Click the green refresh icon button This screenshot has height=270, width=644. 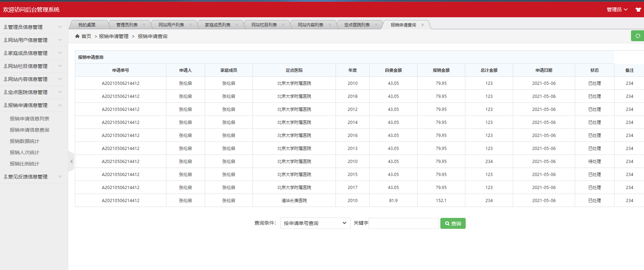tap(637, 36)
